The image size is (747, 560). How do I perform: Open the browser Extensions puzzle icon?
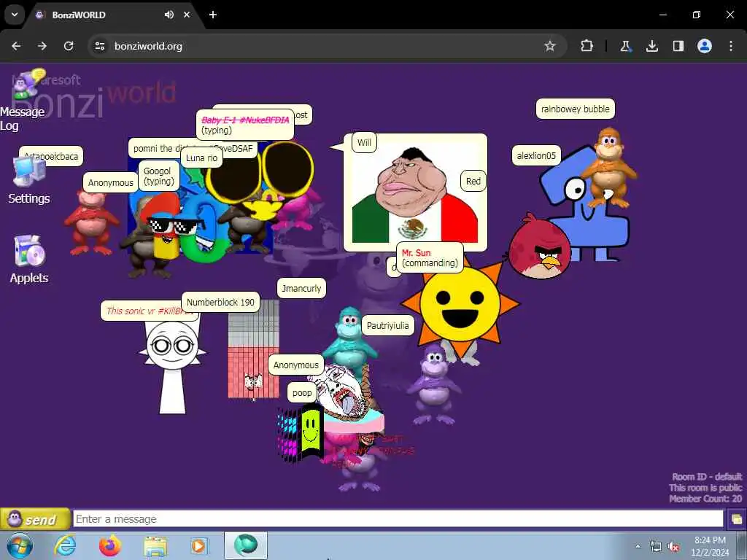click(x=587, y=46)
